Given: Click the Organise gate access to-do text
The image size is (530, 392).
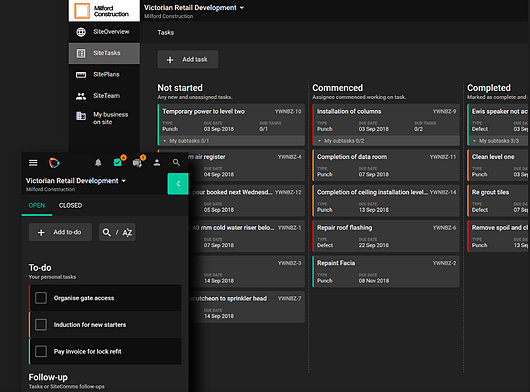Looking at the screenshot, I should [x=84, y=298].
